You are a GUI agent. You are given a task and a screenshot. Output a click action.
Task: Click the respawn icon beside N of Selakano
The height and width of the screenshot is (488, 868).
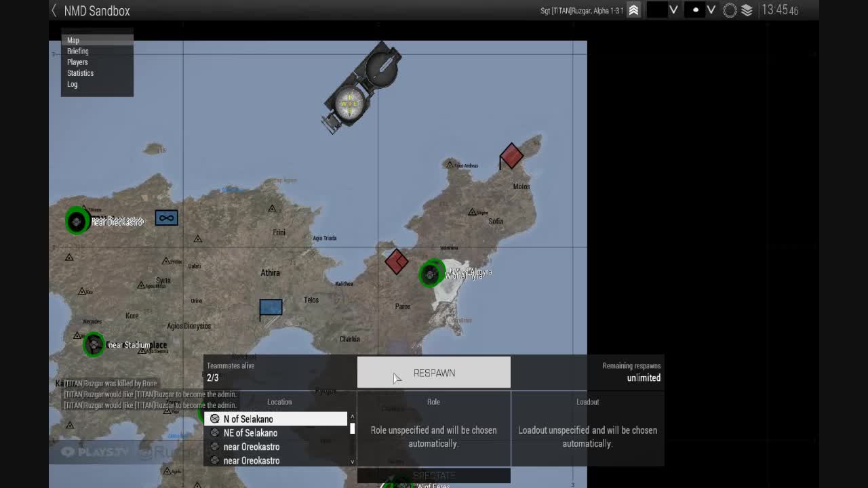(x=215, y=419)
